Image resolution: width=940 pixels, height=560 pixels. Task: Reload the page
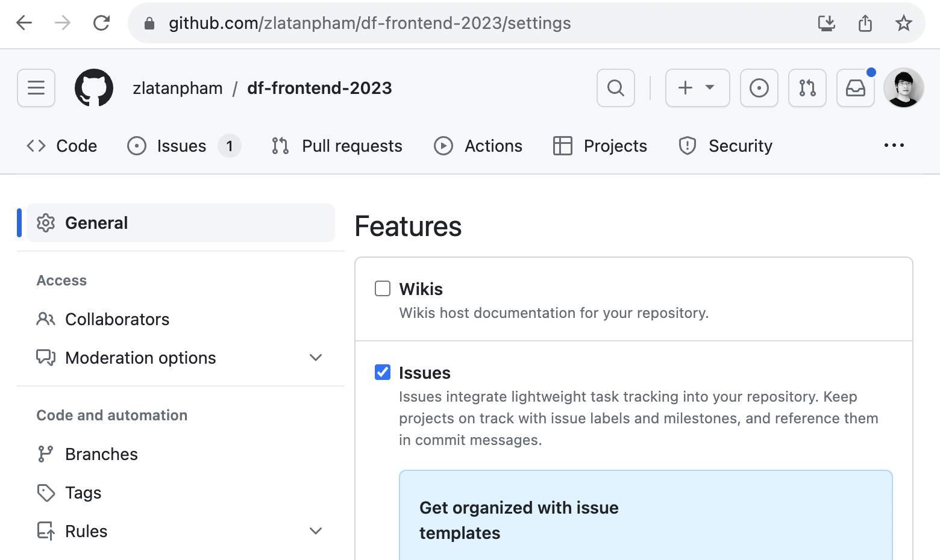101,23
